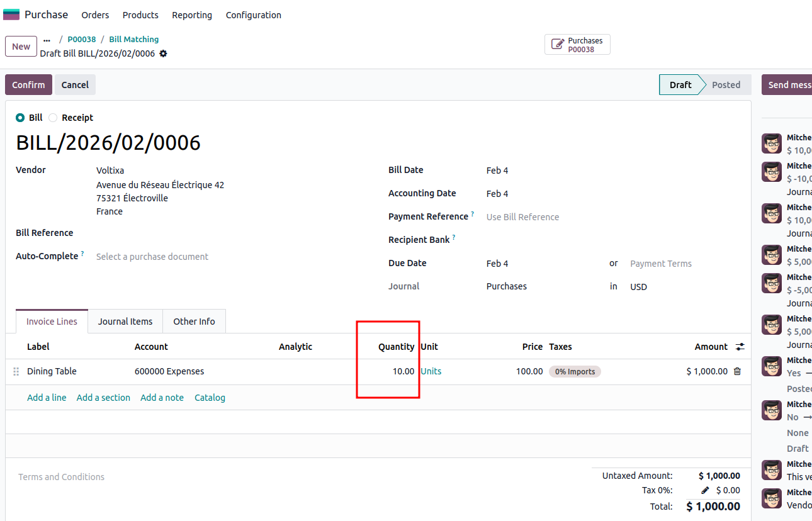
Task: Select the Bill radio option
Action: (x=21, y=118)
